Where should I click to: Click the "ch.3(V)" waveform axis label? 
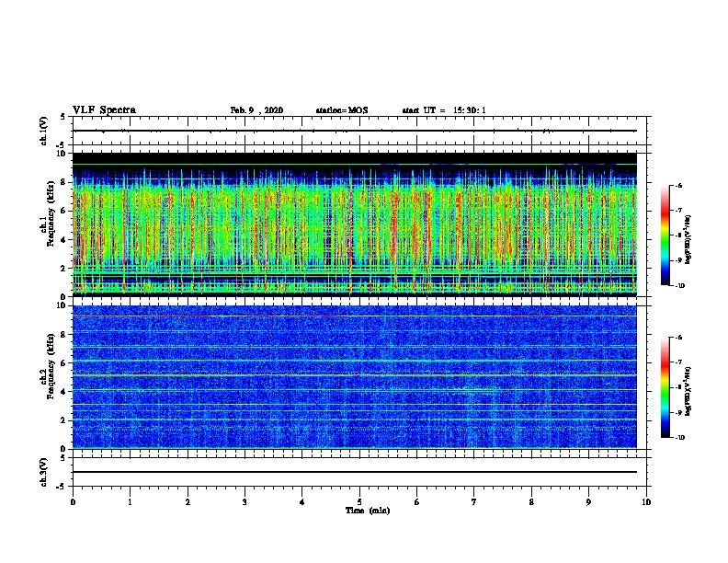(x=43, y=472)
